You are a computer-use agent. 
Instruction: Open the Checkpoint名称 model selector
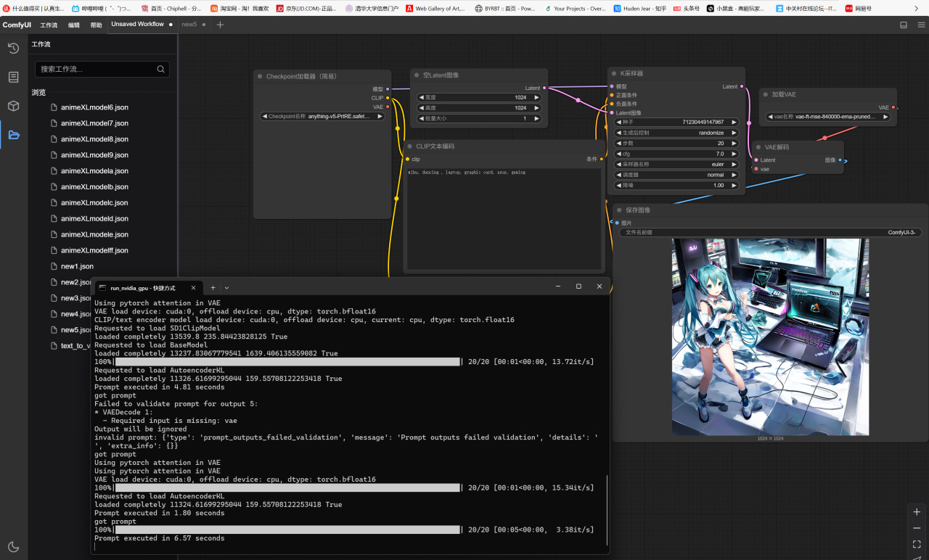[x=322, y=116]
